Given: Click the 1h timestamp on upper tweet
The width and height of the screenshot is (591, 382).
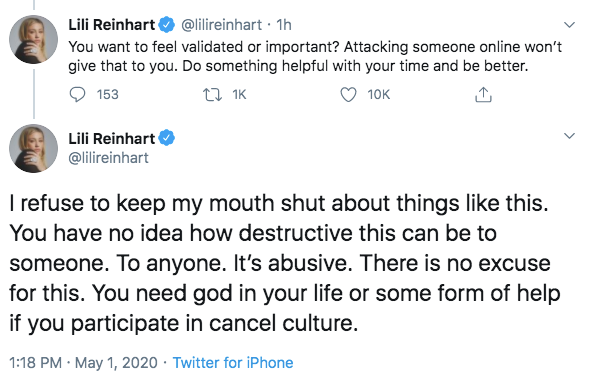Looking at the screenshot, I should coord(284,25).
